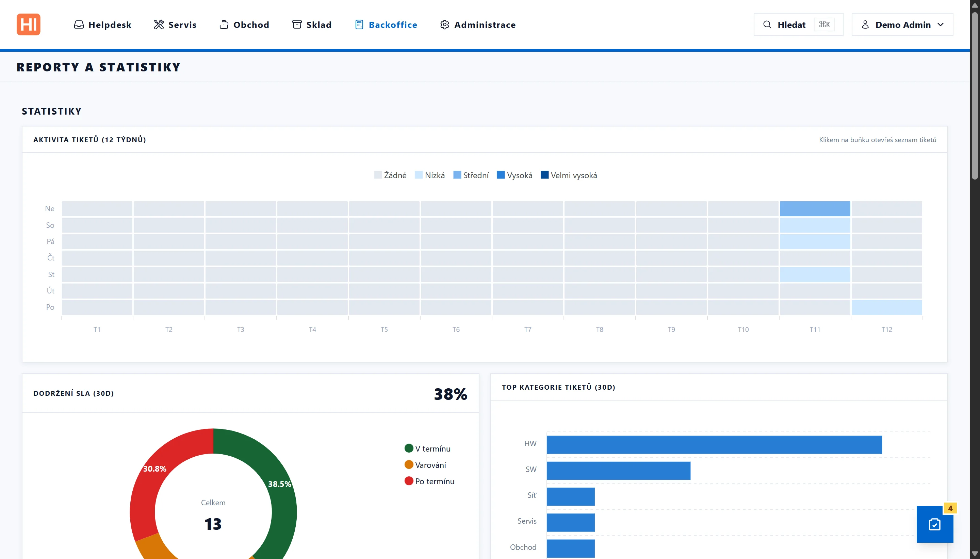
Task: Click the Backoffice calculator icon
Action: pos(359,24)
